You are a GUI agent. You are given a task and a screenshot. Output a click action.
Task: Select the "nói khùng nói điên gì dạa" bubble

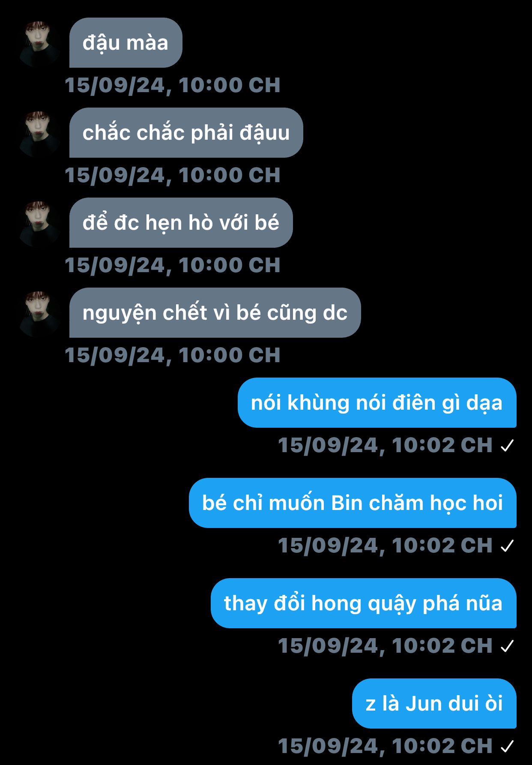(377, 402)
